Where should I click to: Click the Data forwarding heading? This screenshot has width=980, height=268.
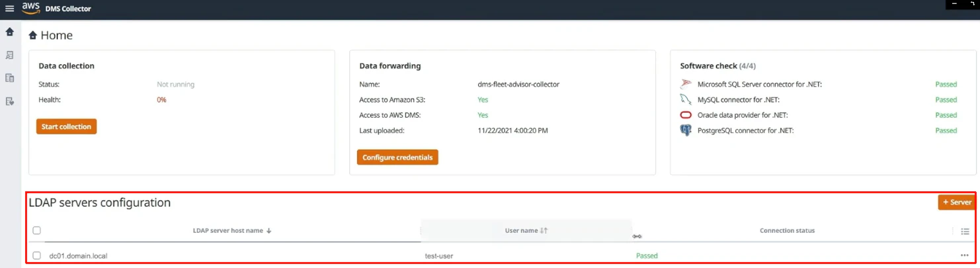390,66
